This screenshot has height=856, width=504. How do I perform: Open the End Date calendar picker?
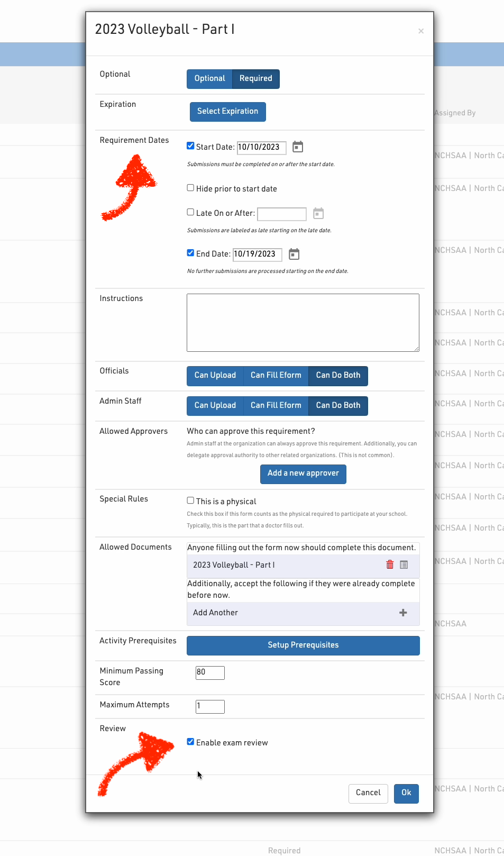coord(294,254)
